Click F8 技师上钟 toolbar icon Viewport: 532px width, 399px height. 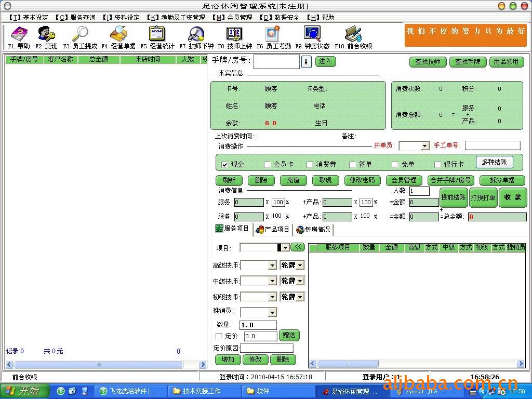tap(234, 35)
